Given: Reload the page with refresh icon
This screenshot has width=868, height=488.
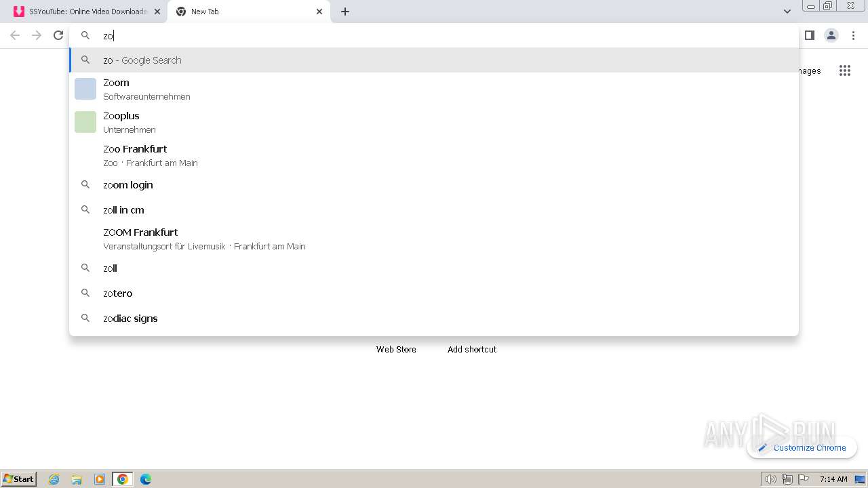Looking at the screenshot, I should pyautogui.click(x=58, y=35).
